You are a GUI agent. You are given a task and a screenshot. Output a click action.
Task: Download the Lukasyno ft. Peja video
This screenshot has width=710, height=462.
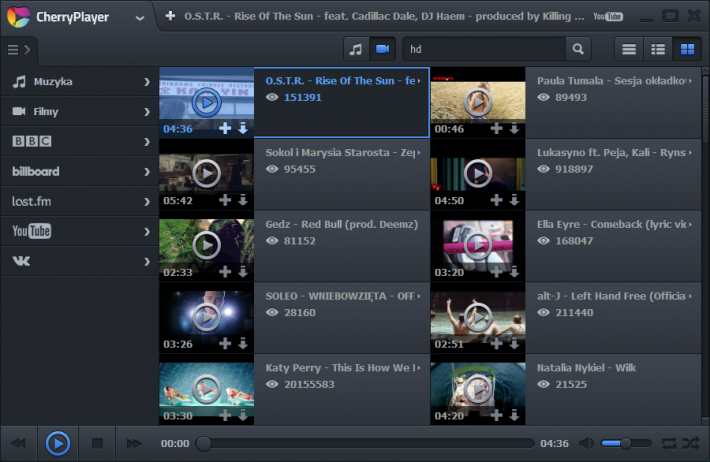(x=514, y=200)
